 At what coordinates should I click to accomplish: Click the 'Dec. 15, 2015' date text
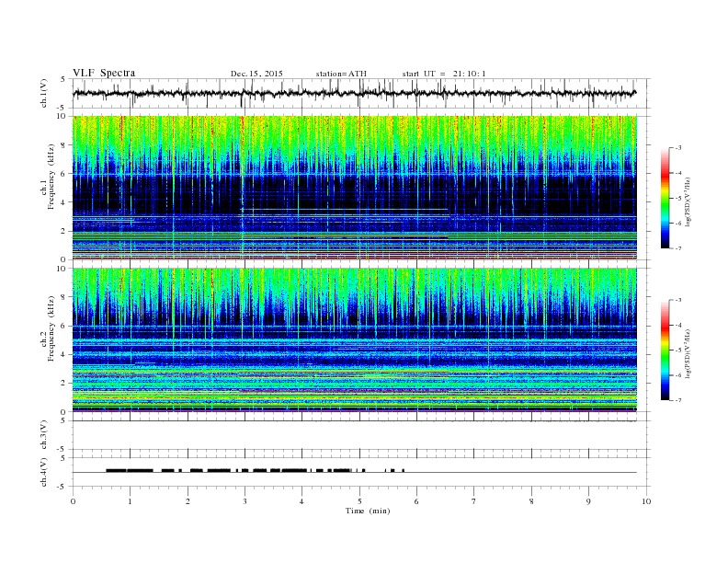click(x=256, y=74)
